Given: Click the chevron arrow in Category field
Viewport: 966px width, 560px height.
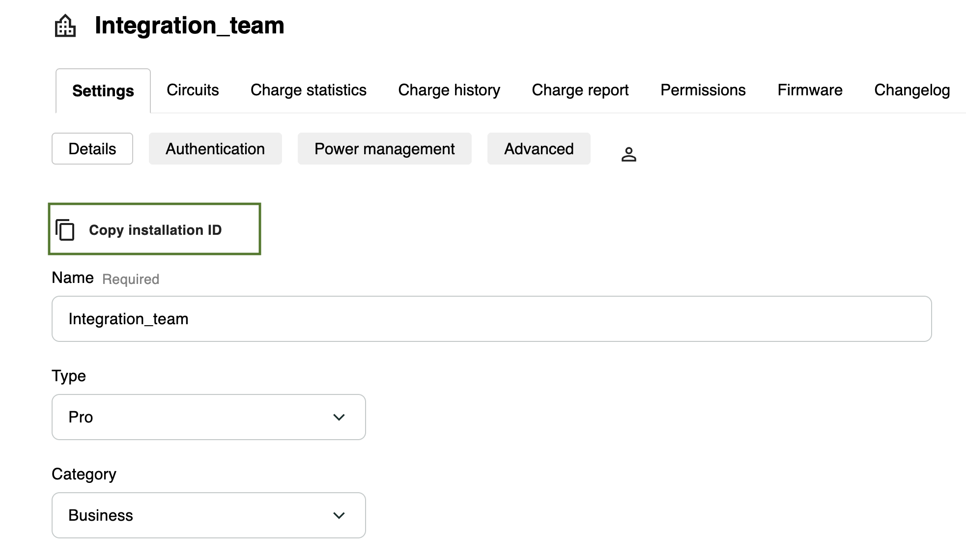Looking at the screenshot, I should coord(339,515).
